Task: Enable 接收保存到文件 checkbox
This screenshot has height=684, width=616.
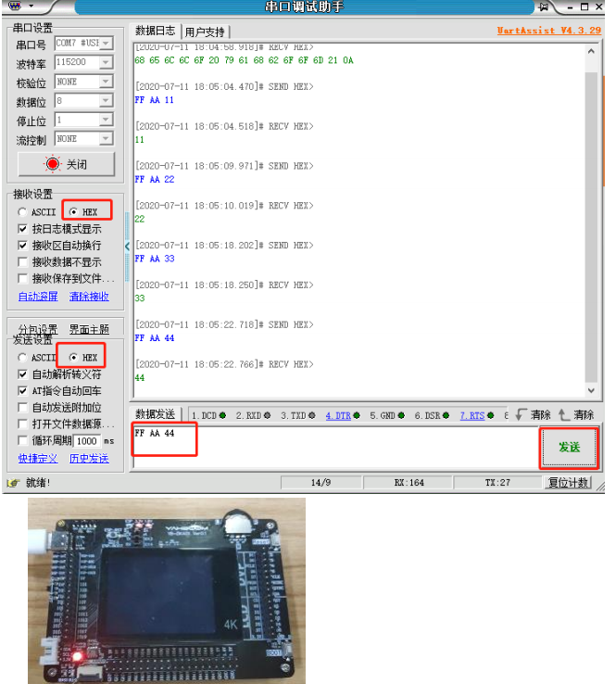Action: pos(22,278)
